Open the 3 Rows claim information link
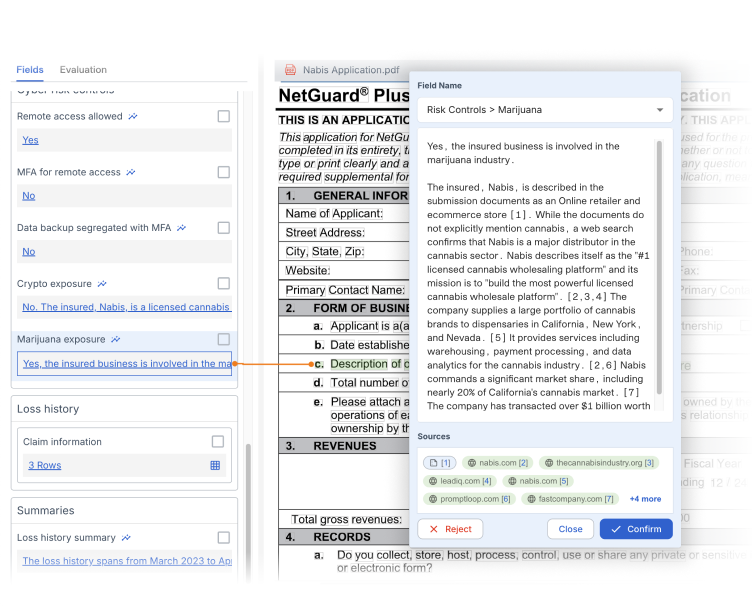Viewport: 752px width, 606px height. [x=45, y=465]
